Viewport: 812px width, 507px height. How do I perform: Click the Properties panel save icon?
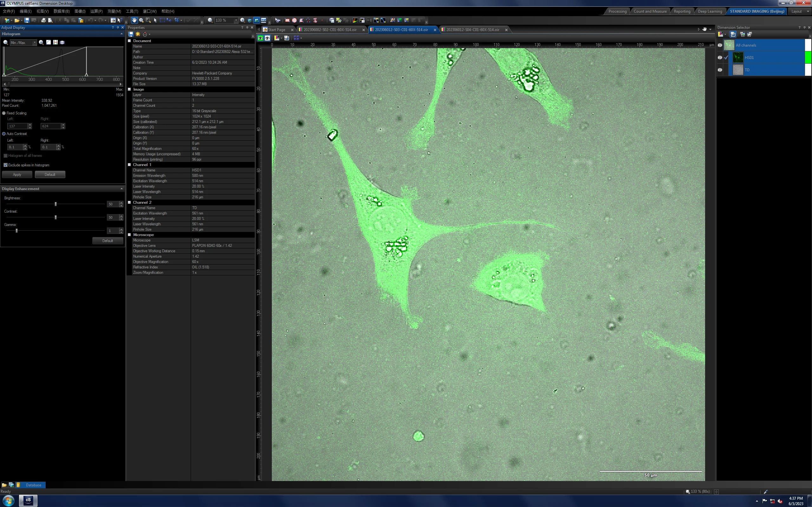pos(131,34)
